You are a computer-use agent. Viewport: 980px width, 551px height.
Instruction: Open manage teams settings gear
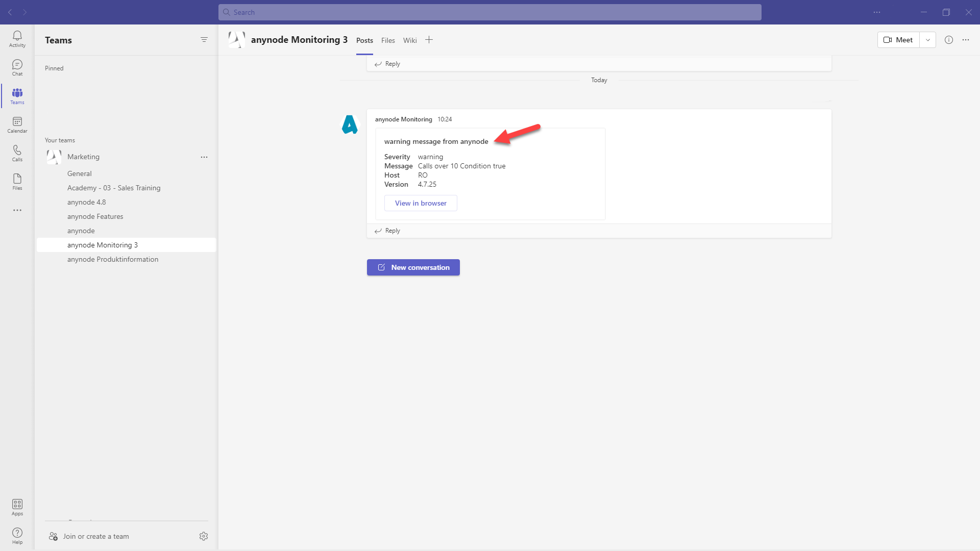pyautogui.click(x=204, y=536)
